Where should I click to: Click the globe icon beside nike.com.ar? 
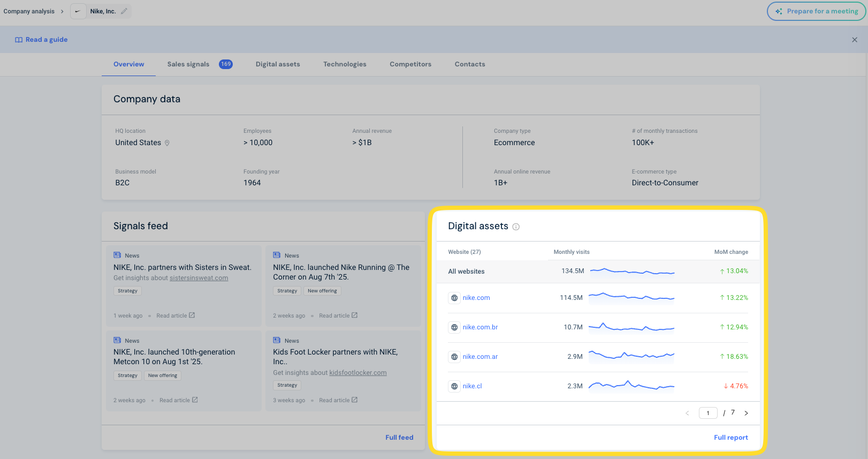(x=454, y=357)
